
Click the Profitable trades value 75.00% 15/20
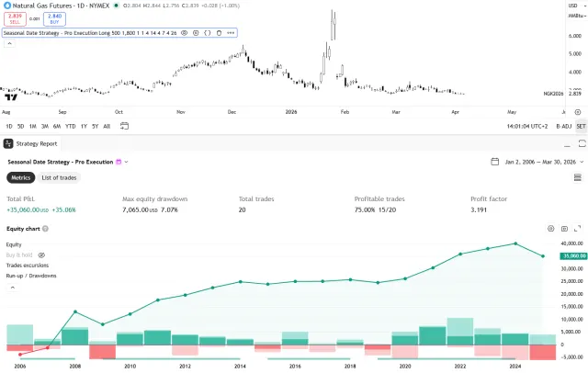[x=376, y=210]
